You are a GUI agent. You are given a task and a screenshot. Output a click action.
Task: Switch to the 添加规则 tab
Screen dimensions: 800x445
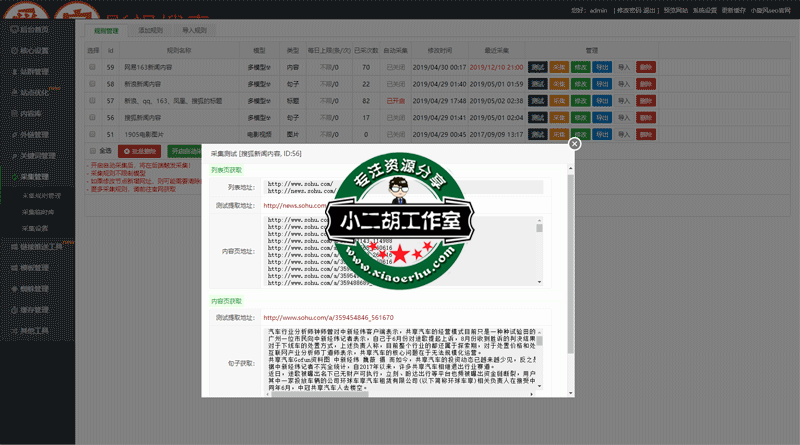point(151,31)
